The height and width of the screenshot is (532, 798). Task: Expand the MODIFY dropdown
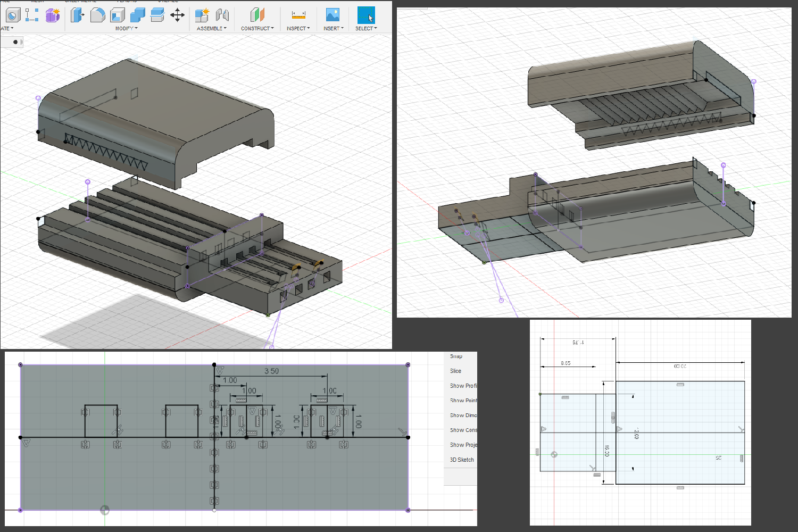click(126, 28)
